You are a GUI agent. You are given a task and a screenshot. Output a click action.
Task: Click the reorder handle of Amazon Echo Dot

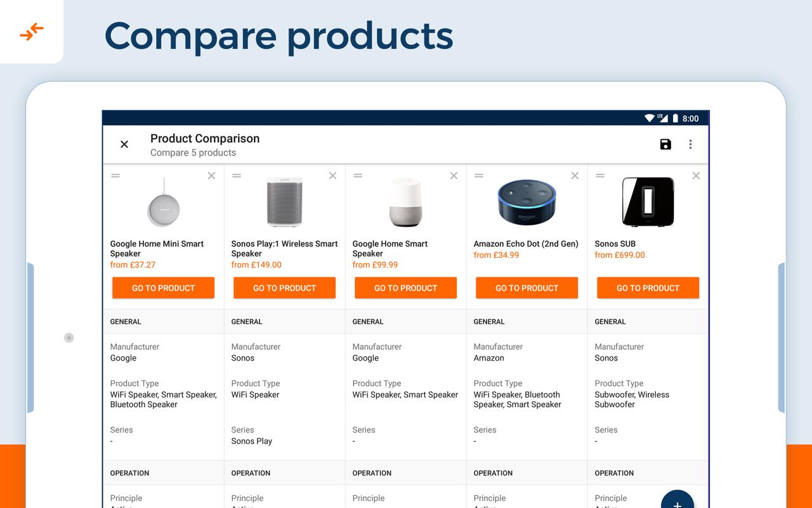(479, 176)
